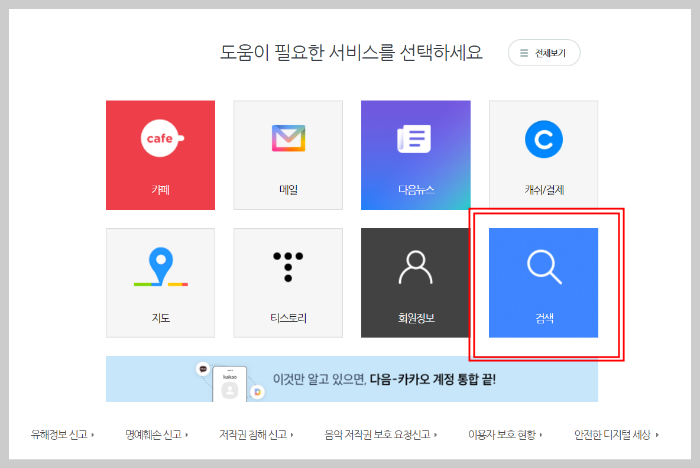Go to 이용자 보호 현황 link

click(505, 435)
